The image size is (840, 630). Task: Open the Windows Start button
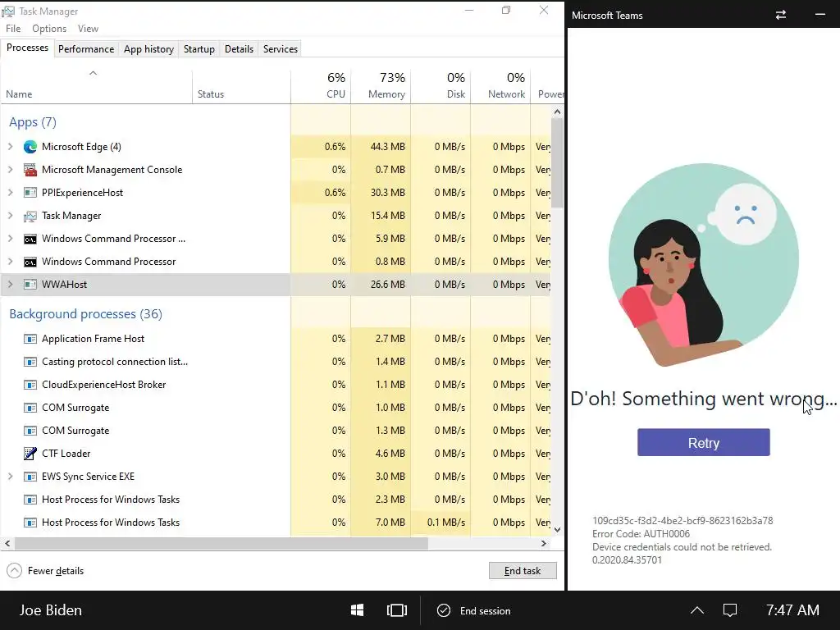358,610
